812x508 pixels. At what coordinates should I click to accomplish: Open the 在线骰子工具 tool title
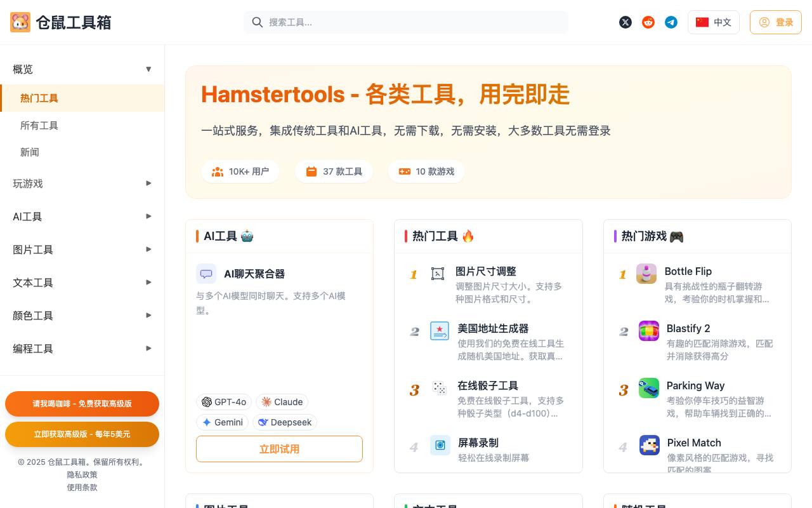[x=488, y=385]
